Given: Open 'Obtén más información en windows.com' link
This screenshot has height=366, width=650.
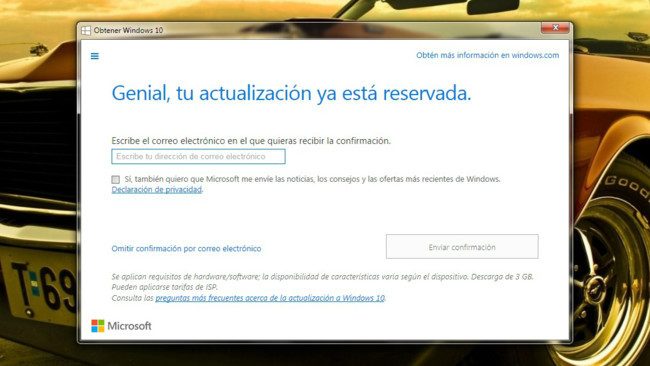Looking at the screenshot, I should (488, 55).
